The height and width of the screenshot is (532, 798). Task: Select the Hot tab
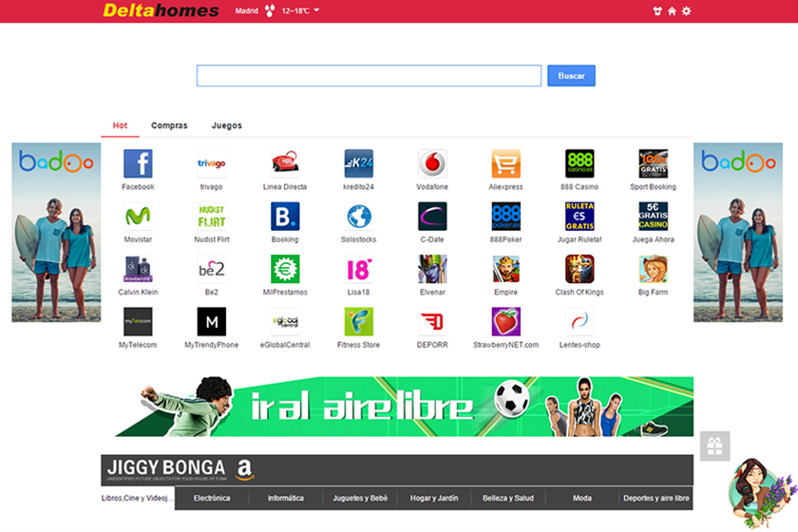point(120,125)
